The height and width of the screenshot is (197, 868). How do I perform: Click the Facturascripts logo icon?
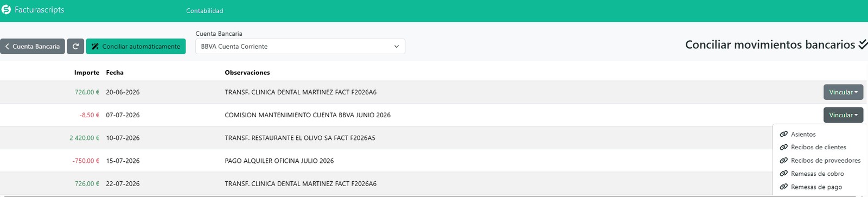point(6,10)
